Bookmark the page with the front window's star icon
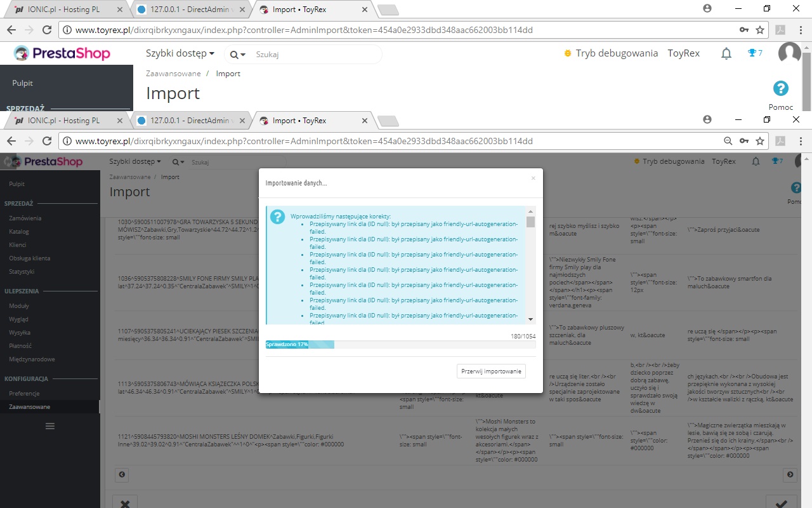Image resolution: width=812 pixels, height=508 pixels. (x=759, y=140)
